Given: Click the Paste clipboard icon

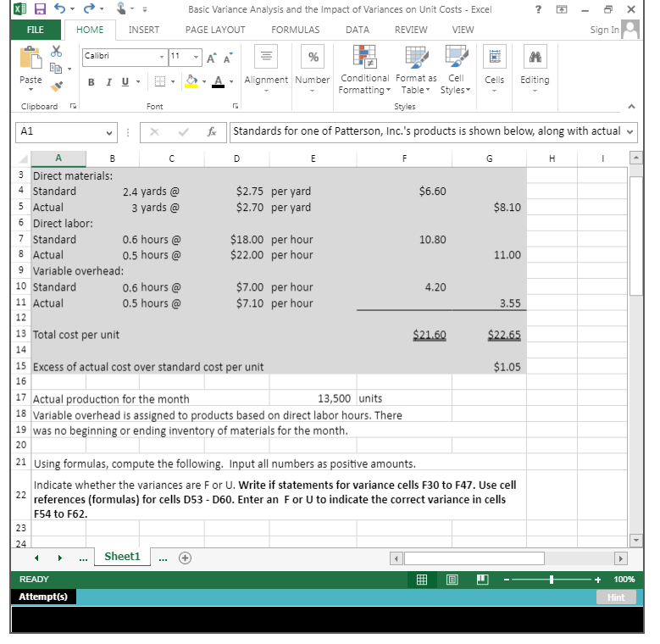Looking at the screenshot, I should (x=31, y=58).
